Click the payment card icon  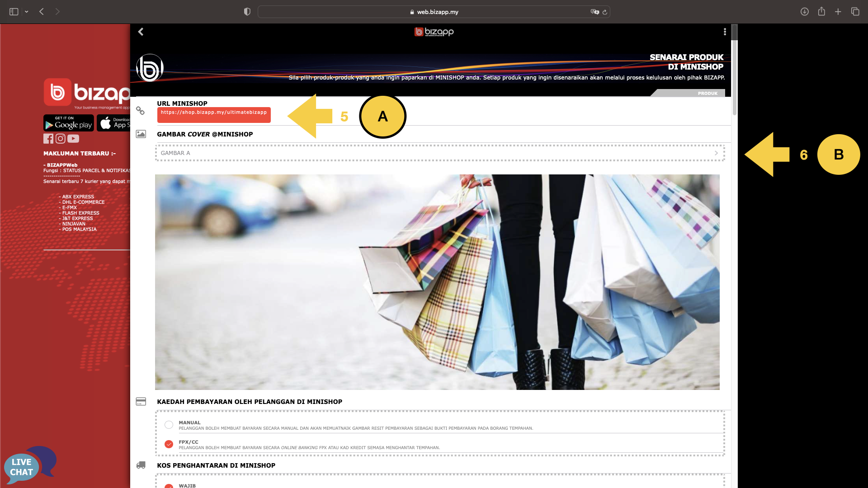[141, 402]
